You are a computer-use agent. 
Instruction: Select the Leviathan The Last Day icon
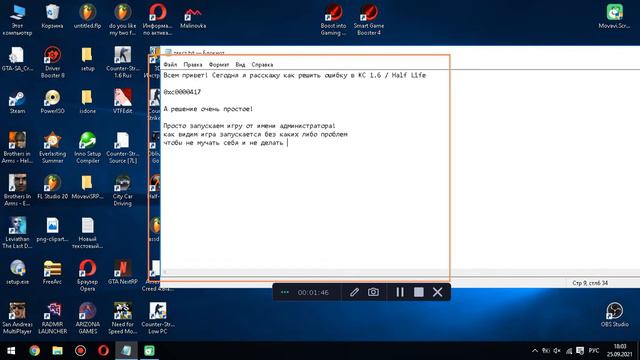click(17, 233)
